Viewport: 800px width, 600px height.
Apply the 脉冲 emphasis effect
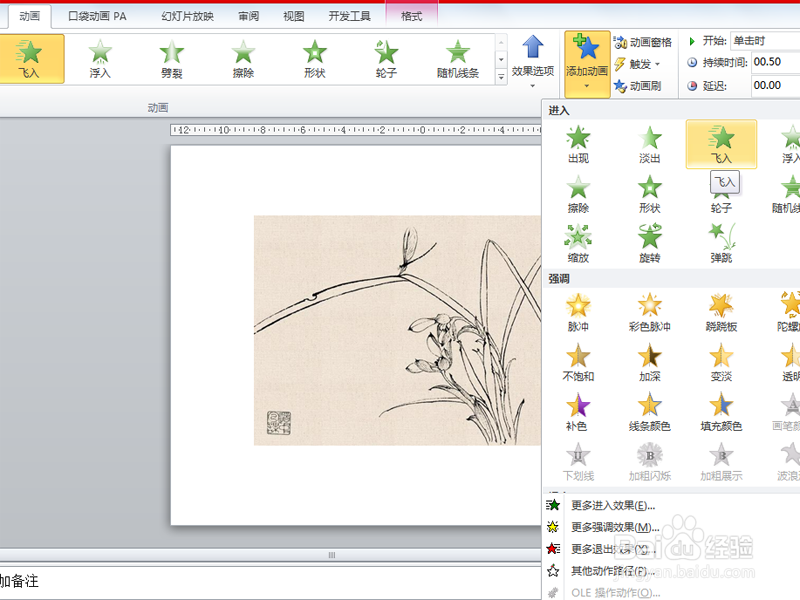(578, 312)
